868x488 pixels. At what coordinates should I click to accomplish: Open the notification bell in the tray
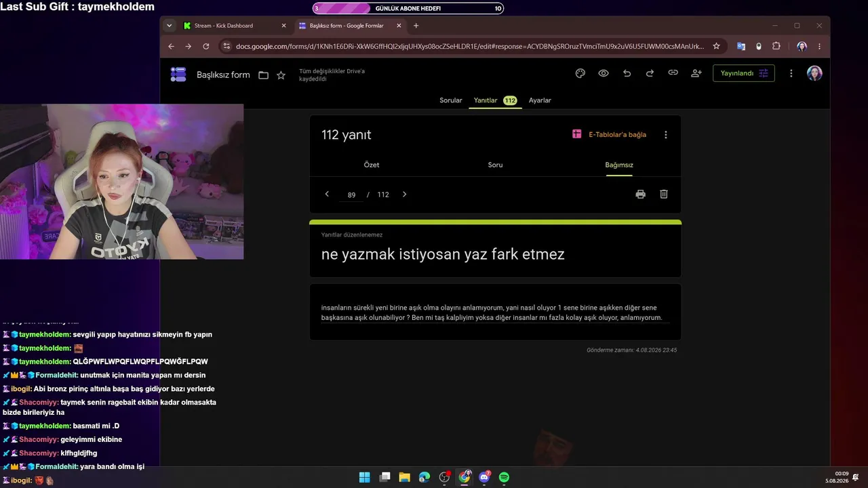coord(856,477)
